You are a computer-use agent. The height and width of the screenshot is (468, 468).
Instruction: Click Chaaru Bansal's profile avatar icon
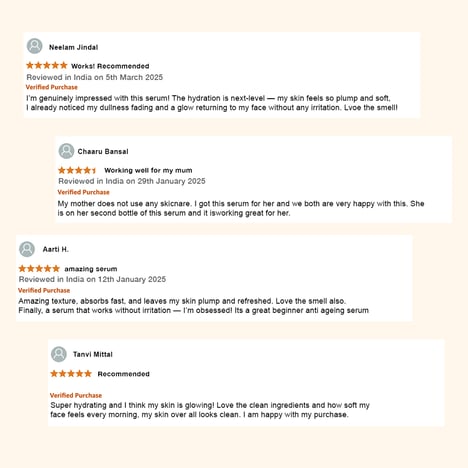point(66,151)
